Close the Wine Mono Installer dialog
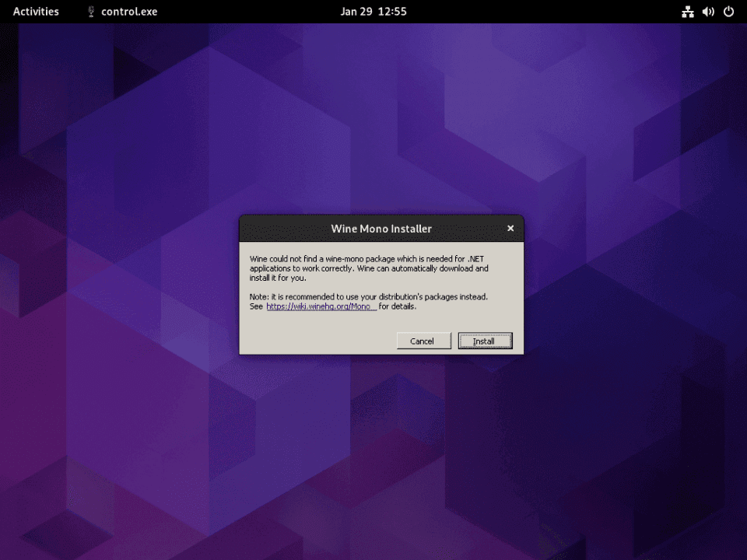The width and height of the screenshot is (747, 560). 510,228
